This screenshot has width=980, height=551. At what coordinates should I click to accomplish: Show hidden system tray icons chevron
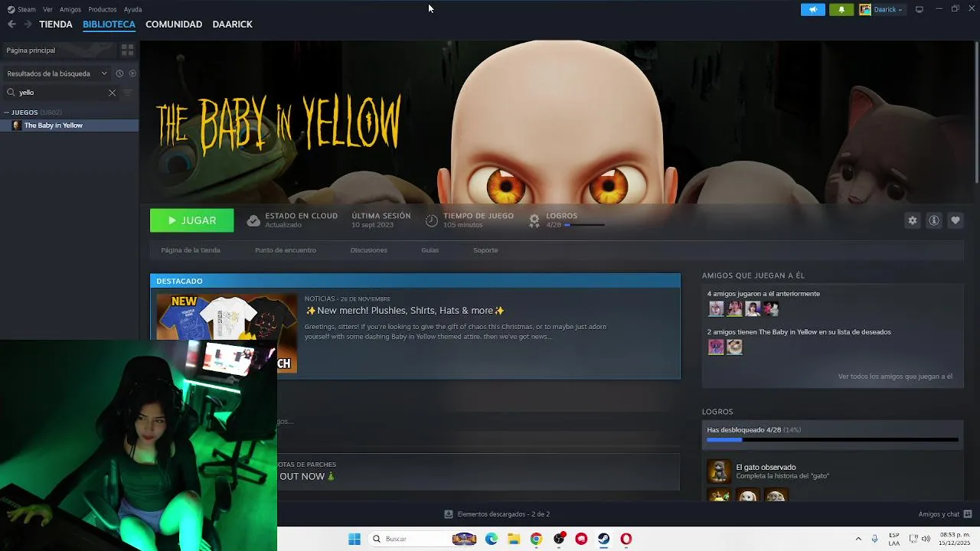pos(858,539)
